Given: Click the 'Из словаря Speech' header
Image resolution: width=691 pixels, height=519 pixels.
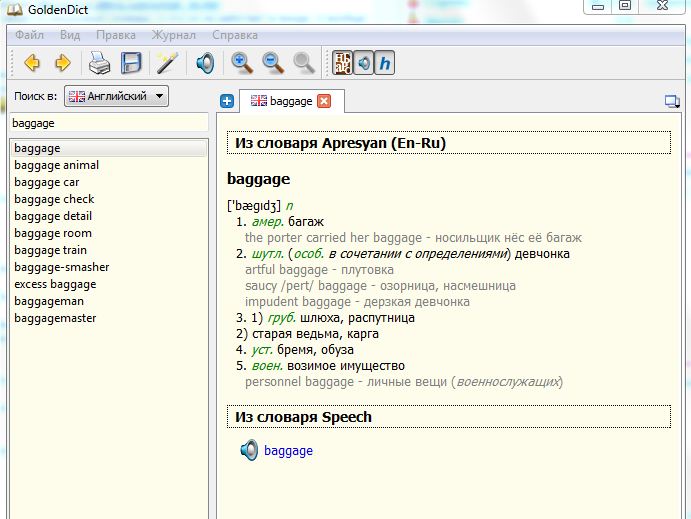Looking at the screenshot, I should [449, 417].
